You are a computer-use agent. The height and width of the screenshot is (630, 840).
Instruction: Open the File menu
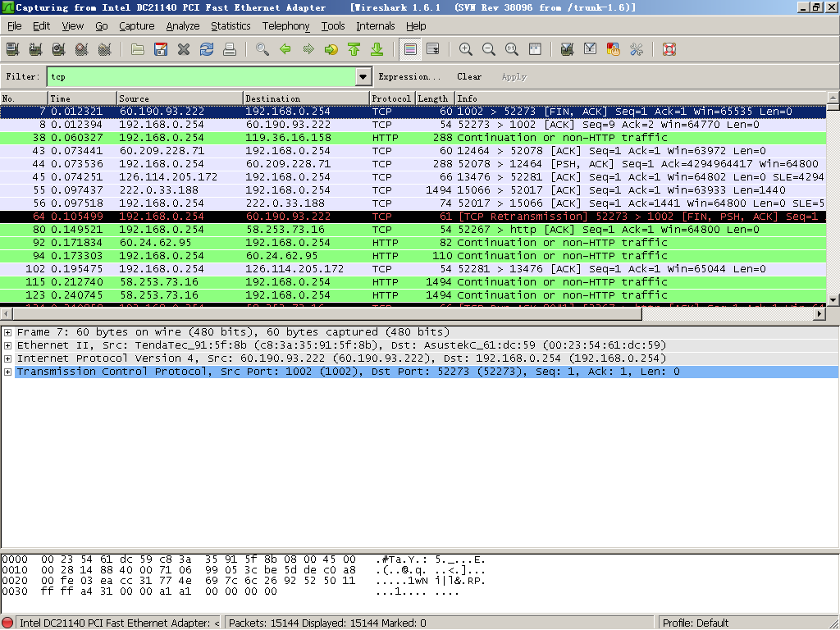click(x=15, y=25)
